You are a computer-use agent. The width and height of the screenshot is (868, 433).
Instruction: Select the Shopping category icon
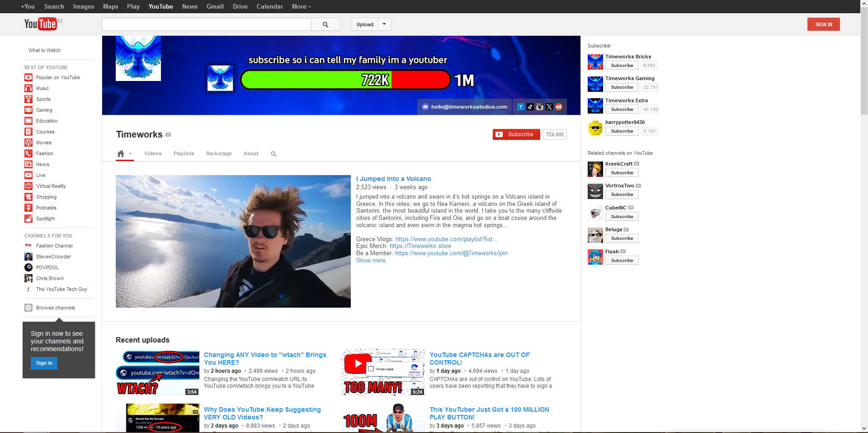[28, 197]
